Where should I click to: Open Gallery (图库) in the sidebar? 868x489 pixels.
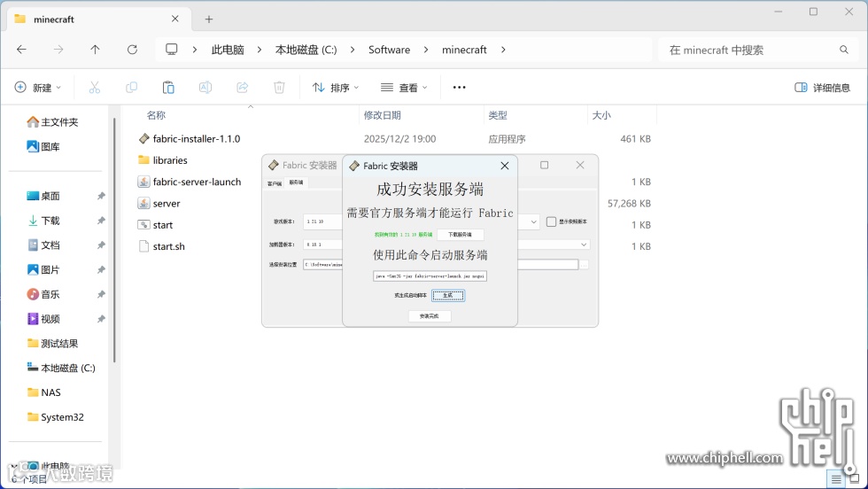43,147
